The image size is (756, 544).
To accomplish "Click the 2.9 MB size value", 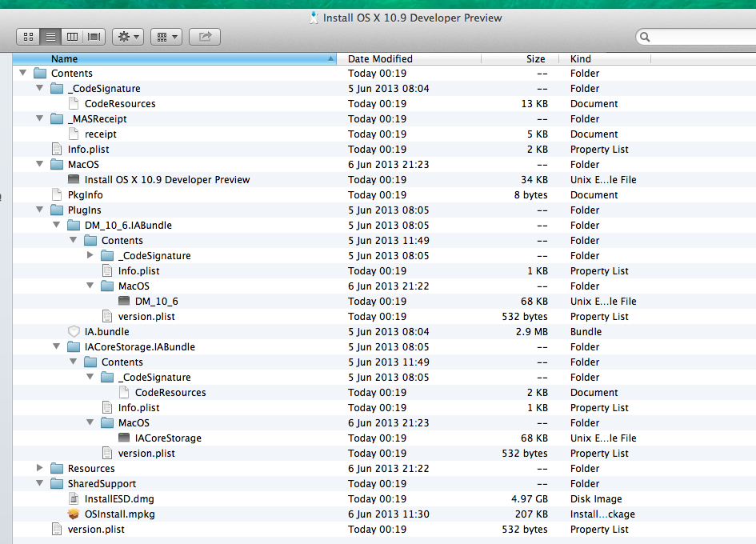I will [x=532, y=331].
